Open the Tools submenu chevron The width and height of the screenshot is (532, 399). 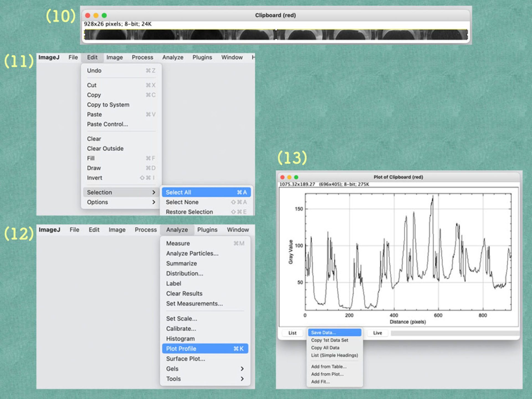click(242, 379)
